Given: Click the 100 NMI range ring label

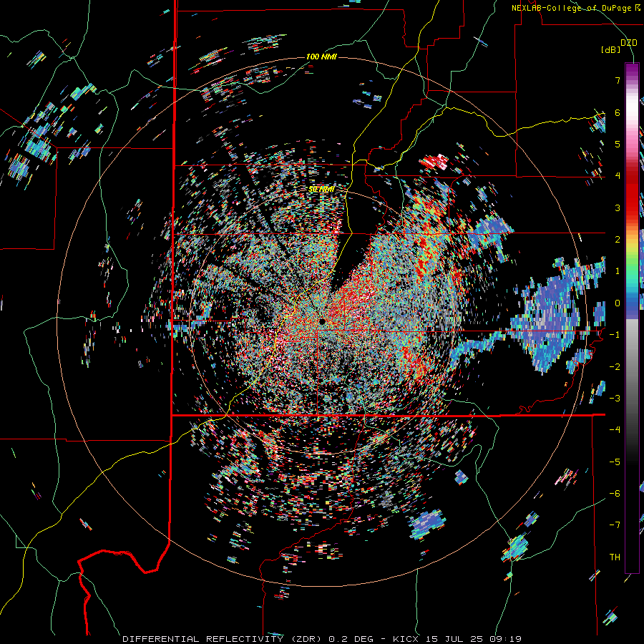Looking at the screenshot, I should pyautogui.click(x=321, y=57).
